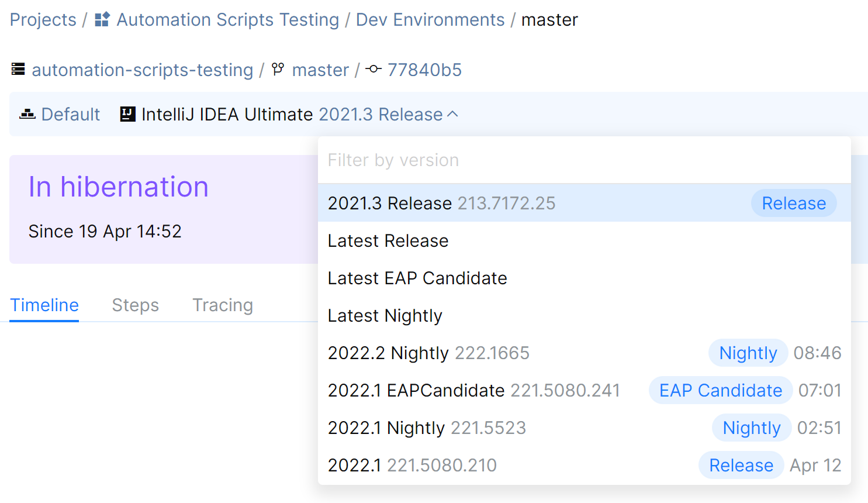Click the IntelliJ IDEA Ultimate label

227,114
